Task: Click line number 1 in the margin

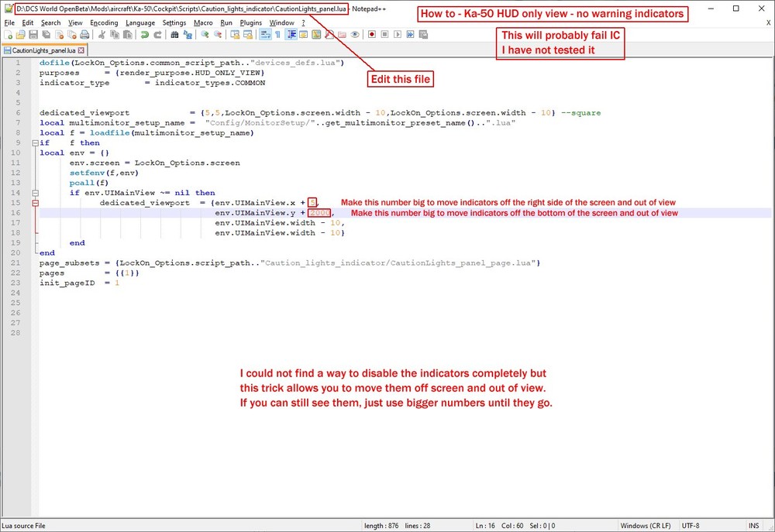Action: 19,63
